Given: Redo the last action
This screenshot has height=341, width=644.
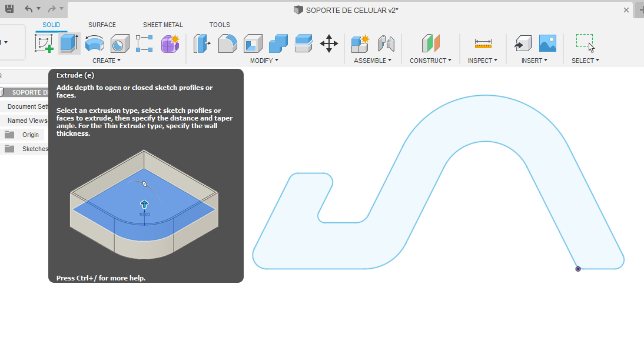Looking at the screenshot, I should (x=52, y=9).
